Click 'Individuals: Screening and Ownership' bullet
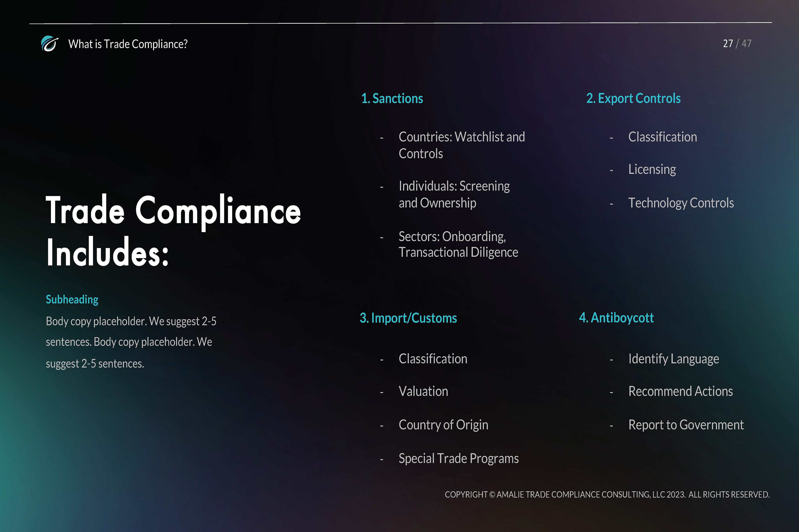 pyautogui.click(x=454, y=194)
